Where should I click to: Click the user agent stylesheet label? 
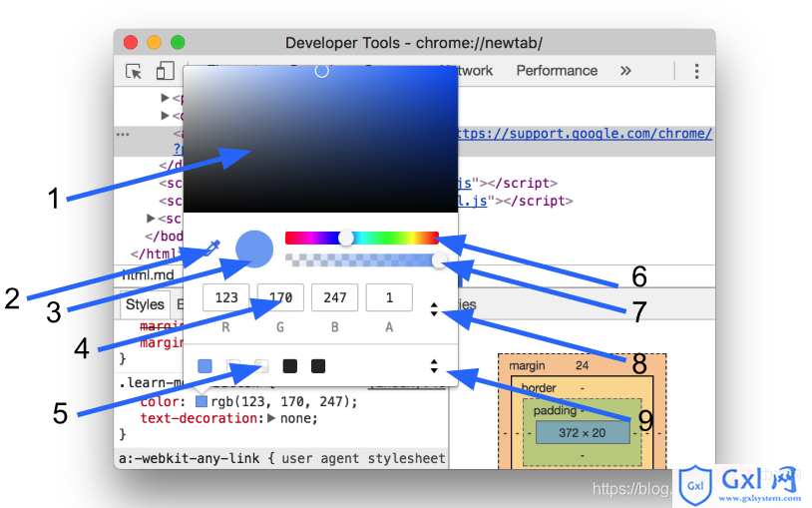[363, 459]
